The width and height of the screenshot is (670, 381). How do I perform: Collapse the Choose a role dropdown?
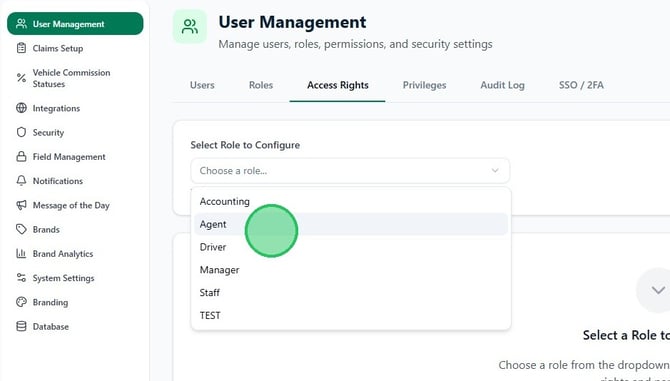click(x=350, y=171)
